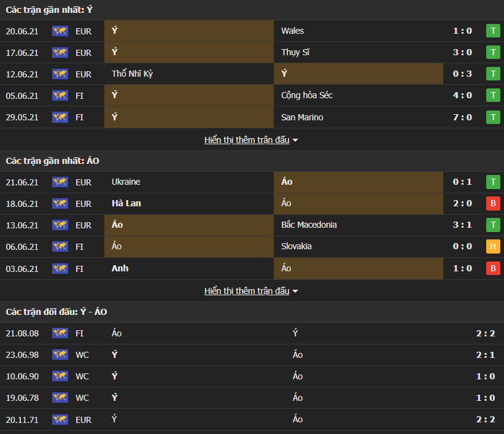Click the flag icon in the 21.08.08 head-to-head row
This screenshot has height=434, width=504.
pos(60,333)
